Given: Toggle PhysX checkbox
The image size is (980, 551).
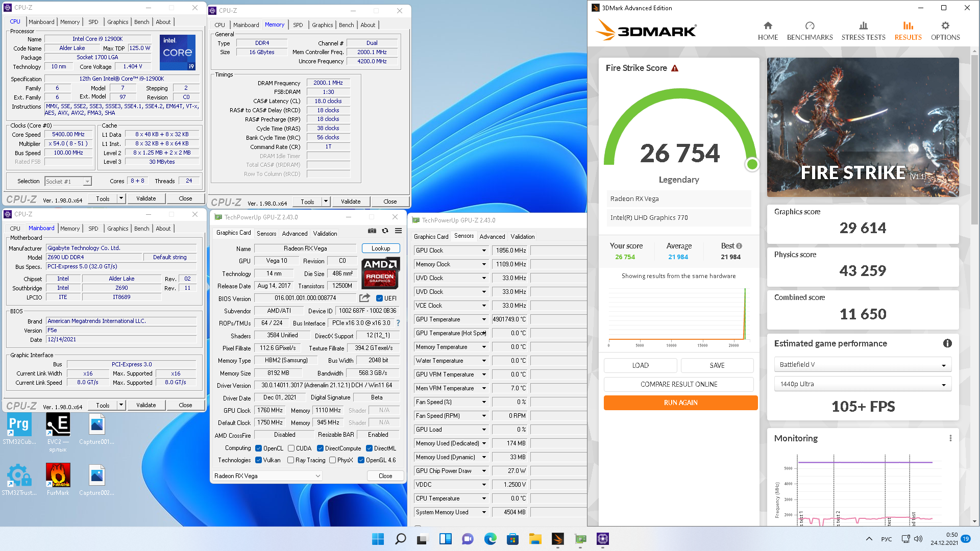Looking at the screenshot, I should (x=332, y=460).
